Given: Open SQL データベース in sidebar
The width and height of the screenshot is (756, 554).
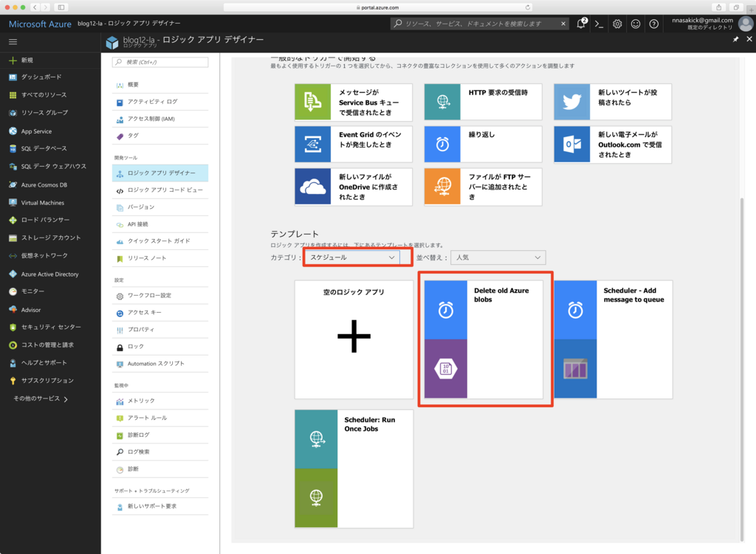Looking at the screenshot, I should (44, 148).
